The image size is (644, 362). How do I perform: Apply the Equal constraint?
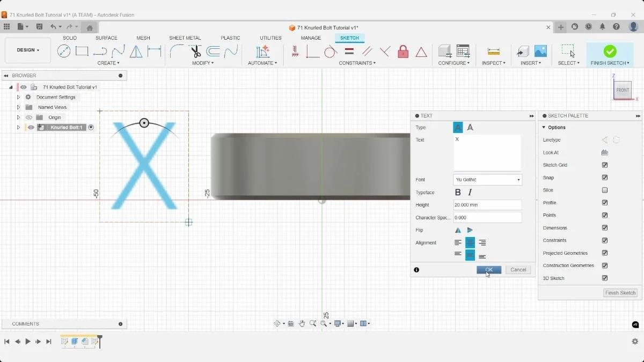(349, 51)
